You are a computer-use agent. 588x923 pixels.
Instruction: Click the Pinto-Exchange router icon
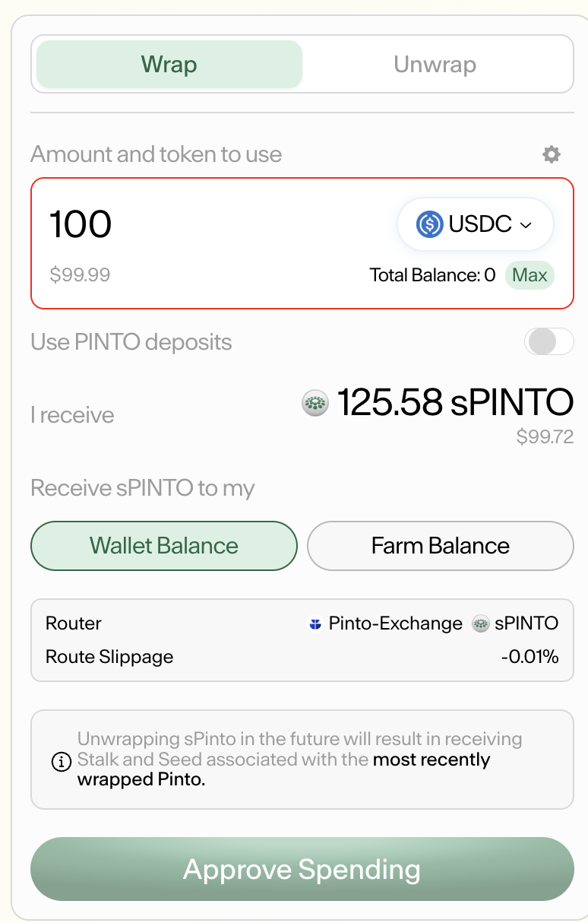tap(315, 624)
